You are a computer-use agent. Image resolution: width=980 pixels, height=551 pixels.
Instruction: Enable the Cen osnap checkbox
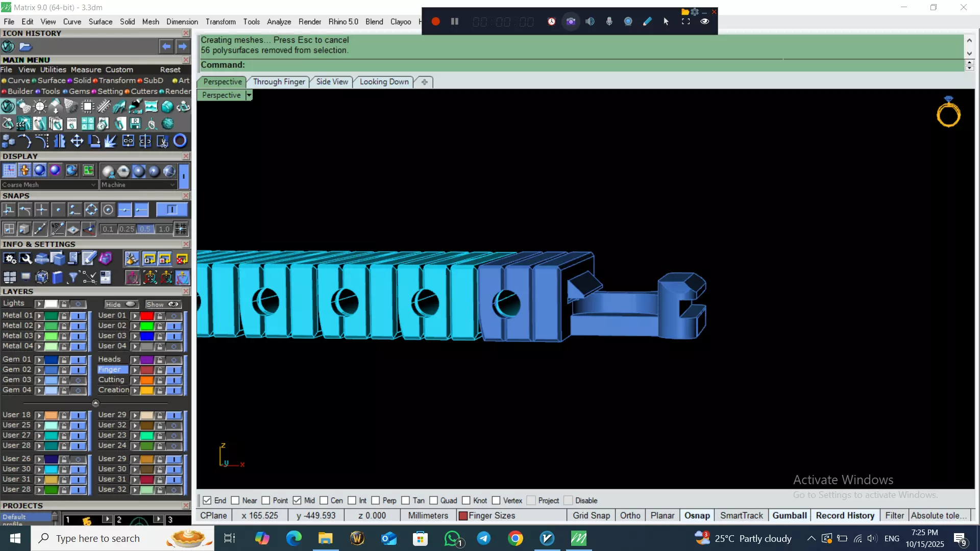(x=324, y=500)
